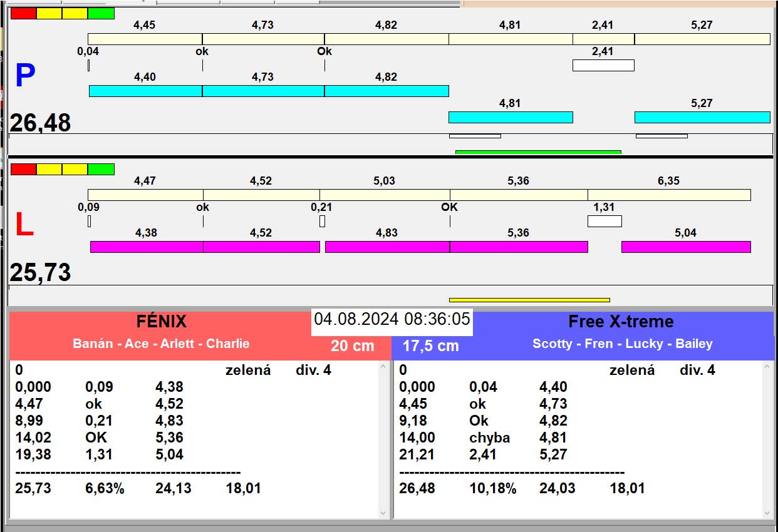Click zelená in the FÉNIX results list
Viewport: 778px width, 532px height.
pyautogui.click(x=248, y=371)
